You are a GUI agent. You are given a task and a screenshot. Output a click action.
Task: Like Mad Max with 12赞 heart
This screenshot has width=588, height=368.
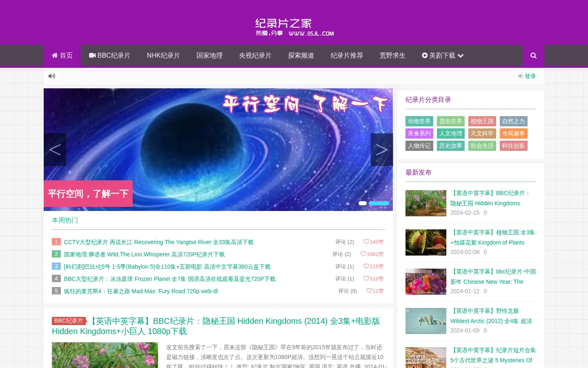tap(375, 291)
